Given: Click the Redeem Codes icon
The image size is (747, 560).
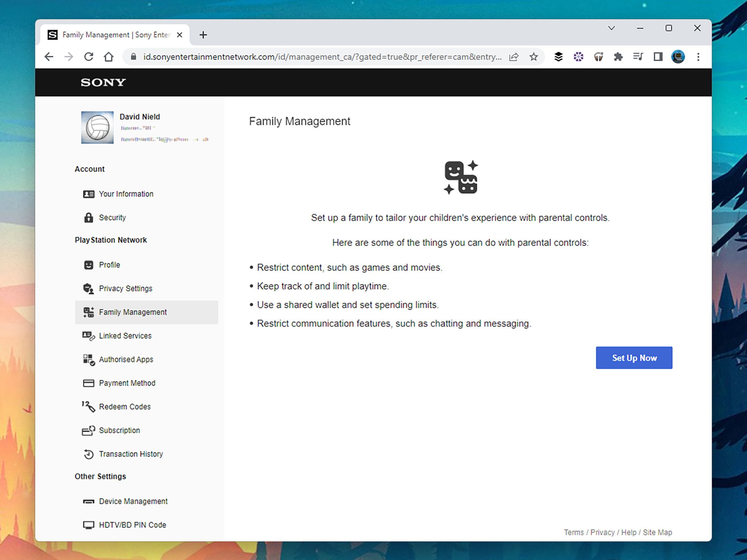Looking at the screenshot, I should pyautogui.click(x=88, y=407).
